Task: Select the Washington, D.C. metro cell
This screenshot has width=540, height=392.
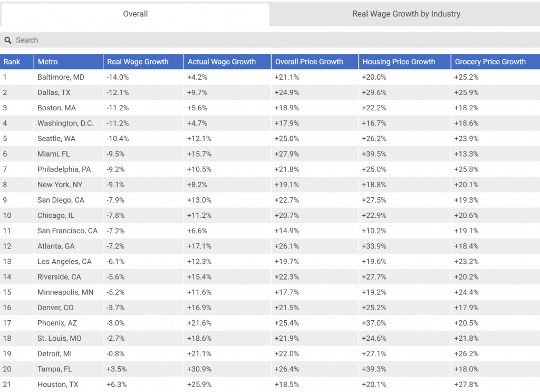Action: pos(65,123)
